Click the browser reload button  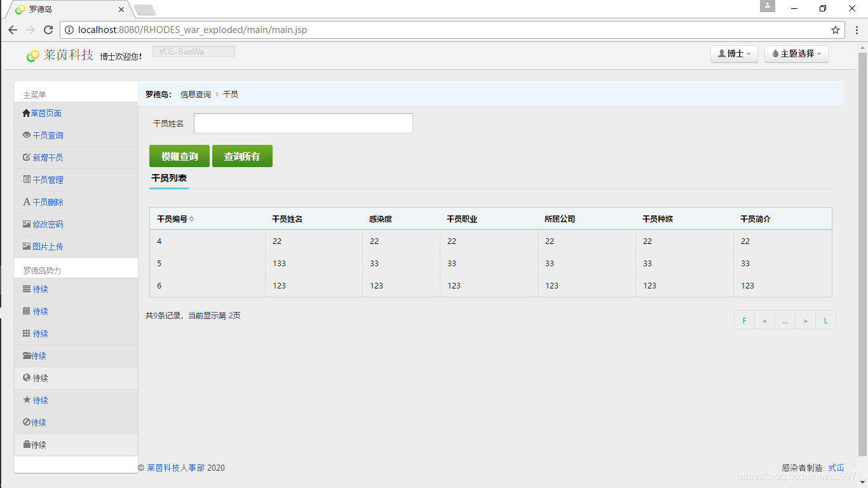[x=48, y=30]
